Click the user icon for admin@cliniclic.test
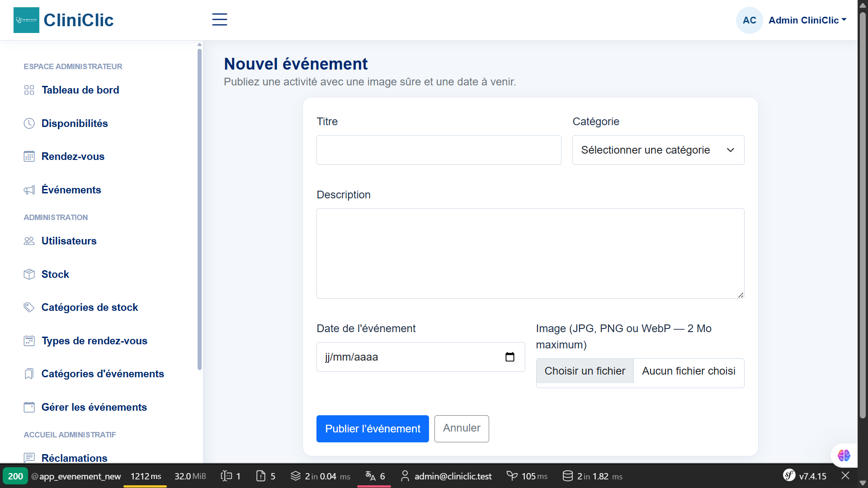This screenshot has width=868, height=488. [x=405, y=476]
